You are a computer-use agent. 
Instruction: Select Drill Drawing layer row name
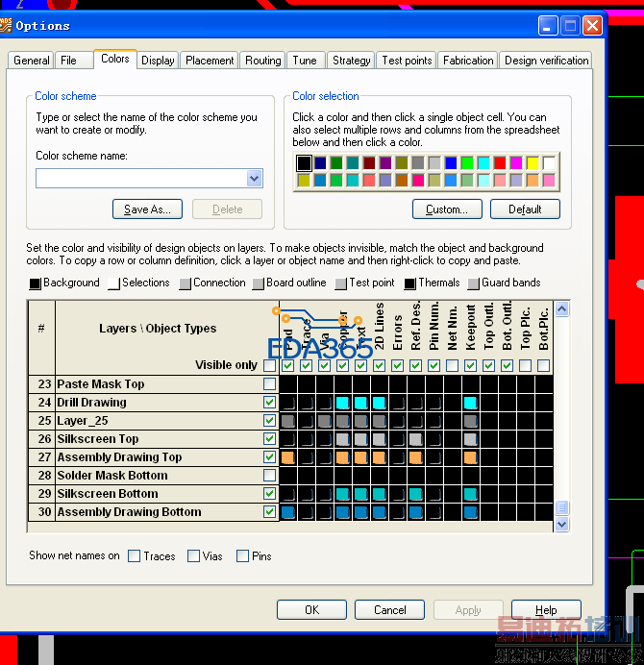point(91,403)
